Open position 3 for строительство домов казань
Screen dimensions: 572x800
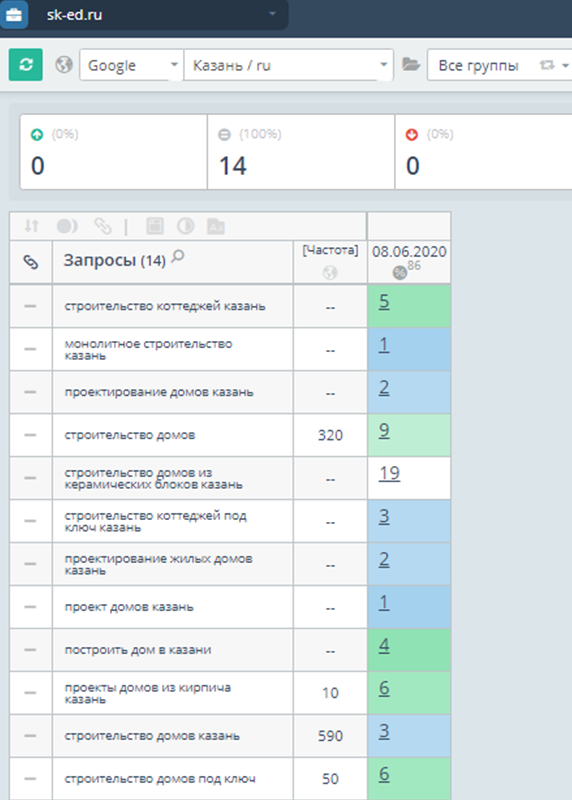384,731
